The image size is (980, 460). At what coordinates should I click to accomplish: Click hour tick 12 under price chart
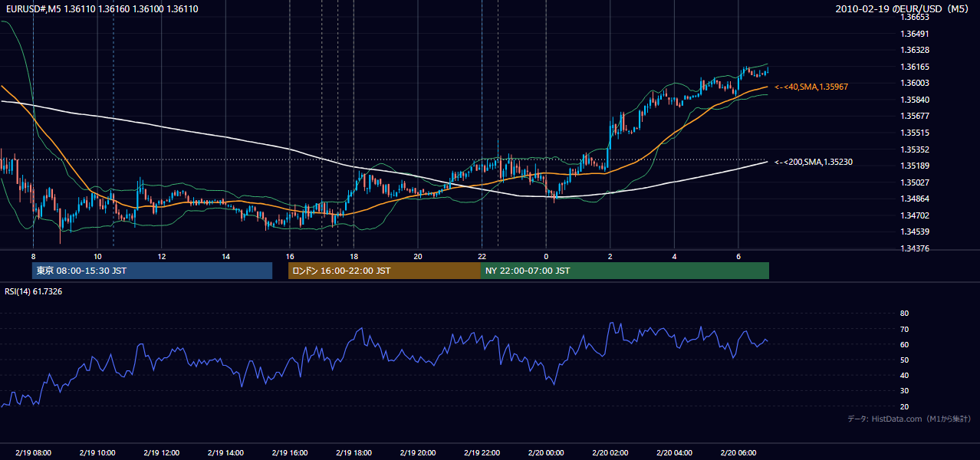point(161,256)
